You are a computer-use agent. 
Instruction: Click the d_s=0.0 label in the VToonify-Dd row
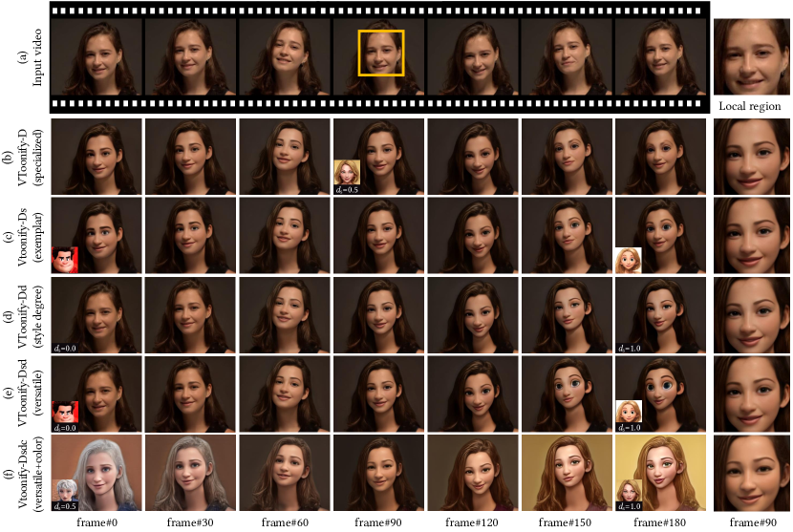tap(65, 349)
